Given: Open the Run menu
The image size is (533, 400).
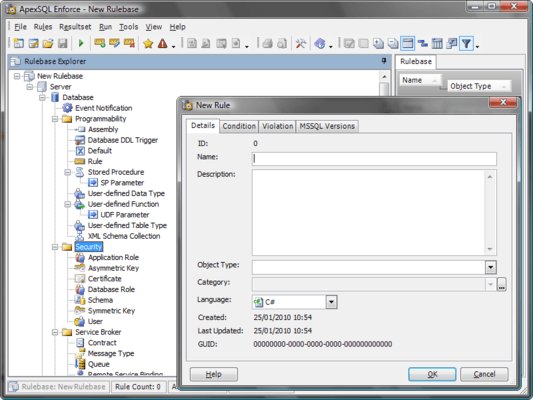Looking at the screenshot, I should (x=105, y=27).
